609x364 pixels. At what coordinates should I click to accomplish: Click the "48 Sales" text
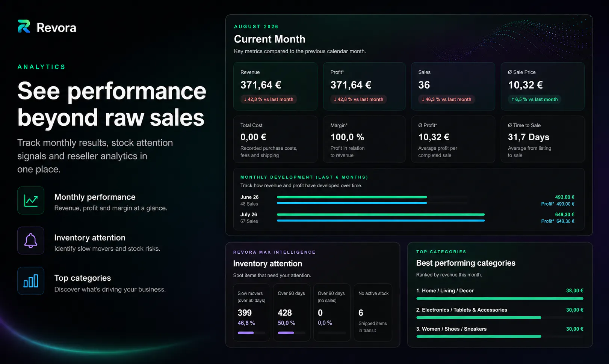point(249,204)
